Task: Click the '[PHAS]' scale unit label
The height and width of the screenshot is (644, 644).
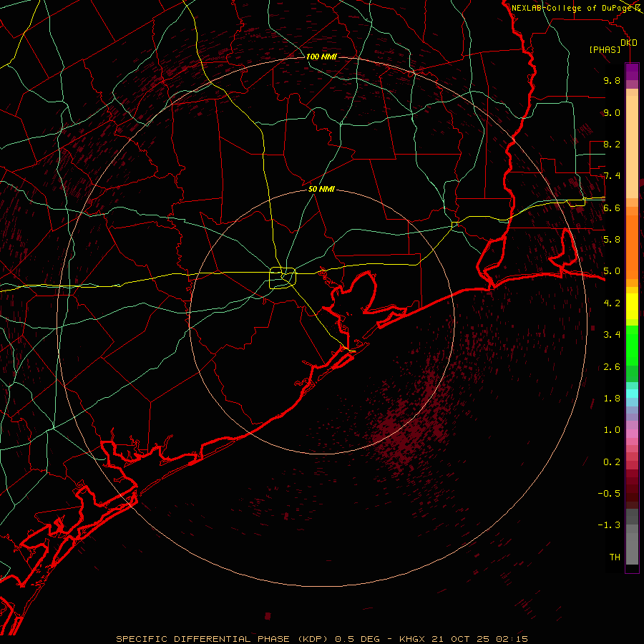Action: click(605, 49)
